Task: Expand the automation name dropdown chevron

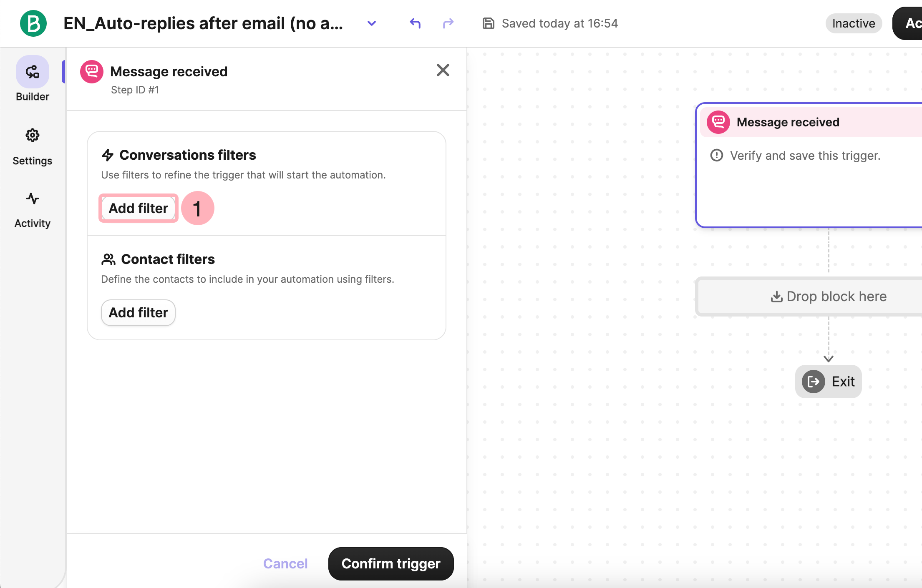Action: (x=372, y=23)
